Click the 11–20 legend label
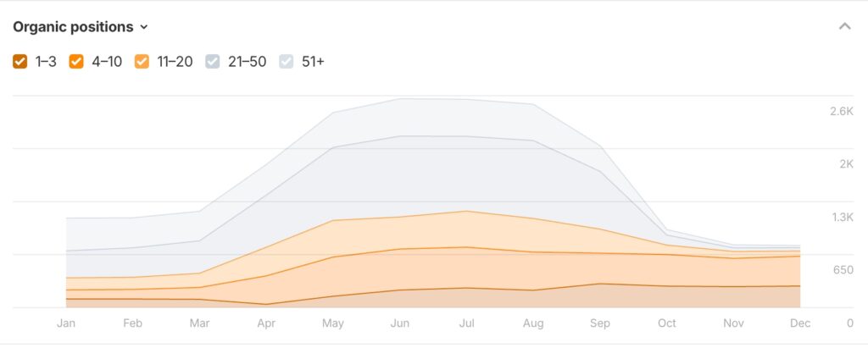 tap(175, 62)
